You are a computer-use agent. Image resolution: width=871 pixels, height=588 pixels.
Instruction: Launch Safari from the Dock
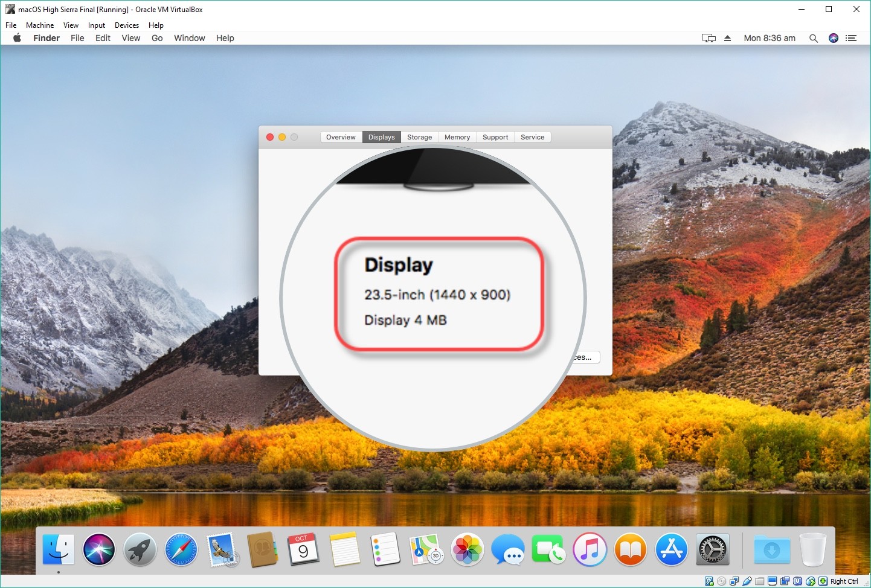click(181, 550)
